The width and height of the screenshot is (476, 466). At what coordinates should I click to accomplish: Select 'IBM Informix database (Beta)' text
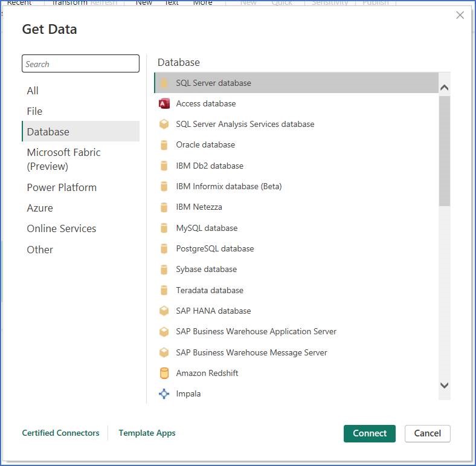coord(229,187)
